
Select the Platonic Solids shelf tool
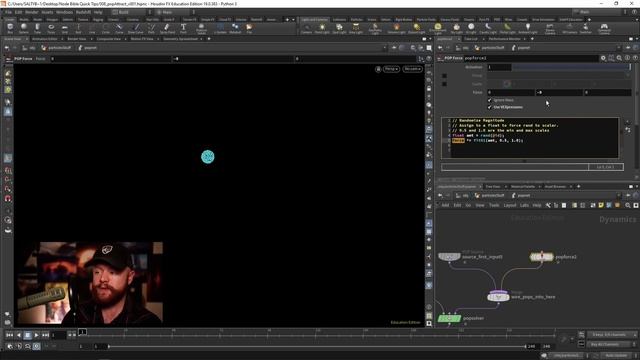202,28
